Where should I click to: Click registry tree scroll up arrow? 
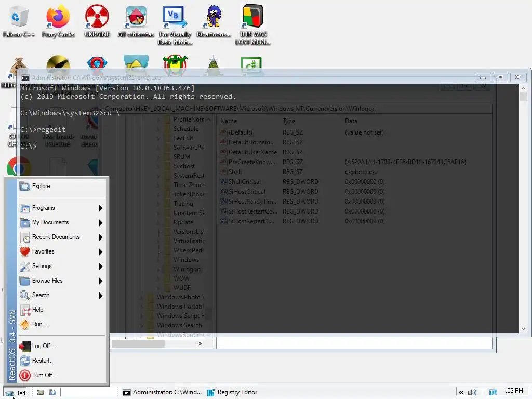pyautogui.click(x=209, y=119)
